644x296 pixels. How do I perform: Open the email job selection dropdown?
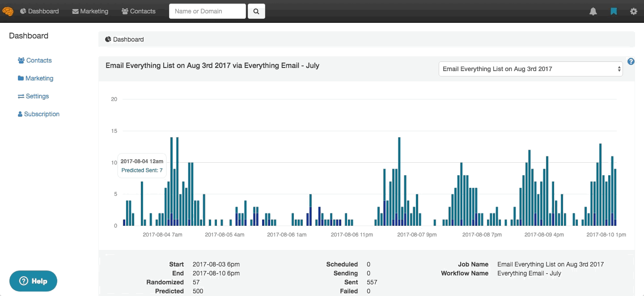point(530,69)
